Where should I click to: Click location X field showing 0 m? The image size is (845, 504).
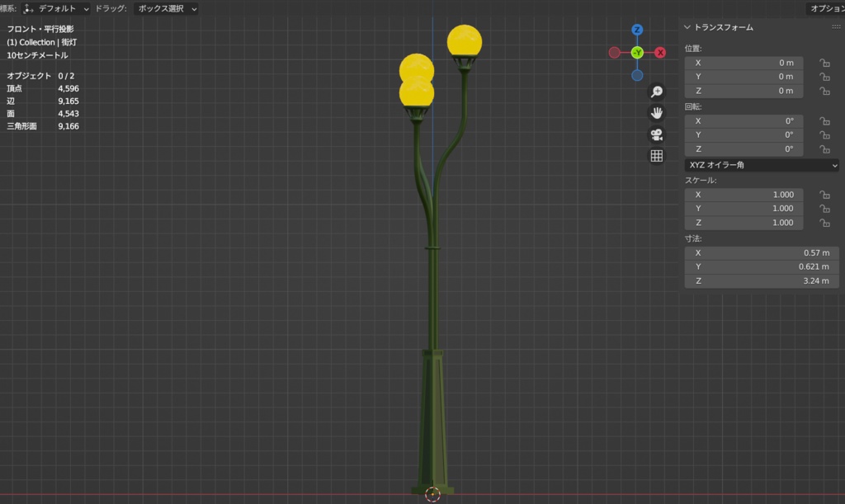[744, 63]
